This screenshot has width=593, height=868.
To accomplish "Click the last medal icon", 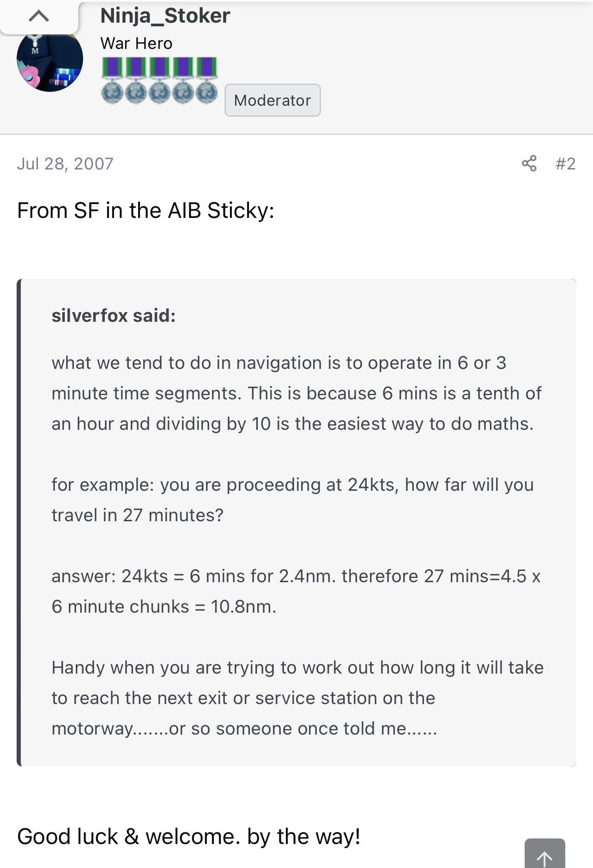I will (206, 80).
